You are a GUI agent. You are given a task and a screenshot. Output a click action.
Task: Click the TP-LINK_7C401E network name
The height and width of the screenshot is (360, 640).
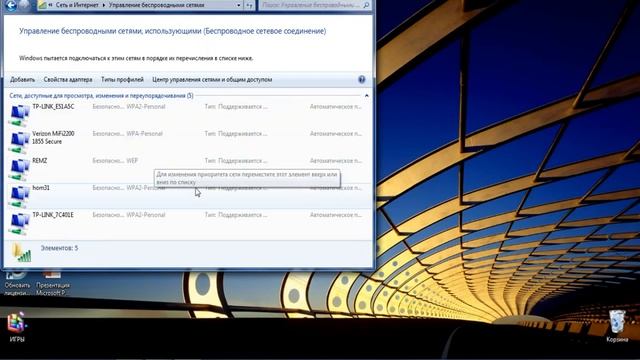pos(53,215)
